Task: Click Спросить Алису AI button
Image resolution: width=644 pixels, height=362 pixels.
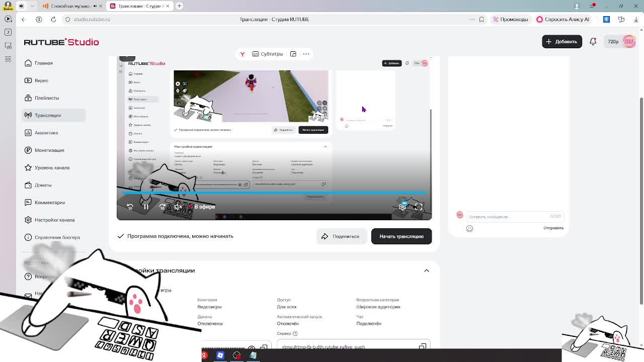Action: coord(563,19)
